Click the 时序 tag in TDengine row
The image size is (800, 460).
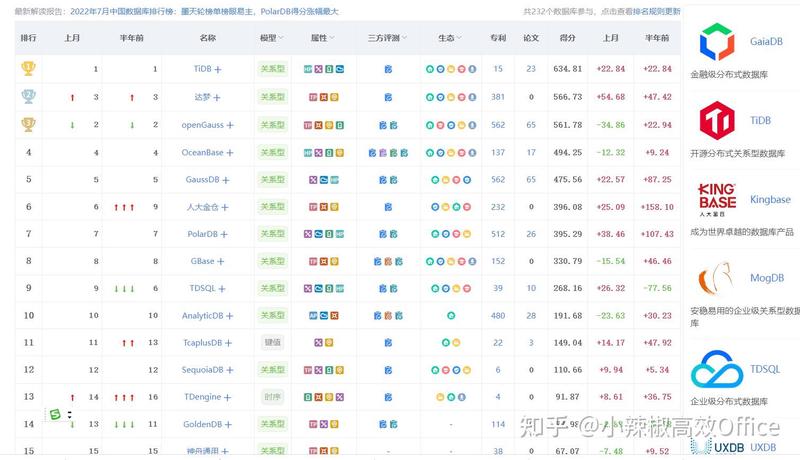click(272, 397)
